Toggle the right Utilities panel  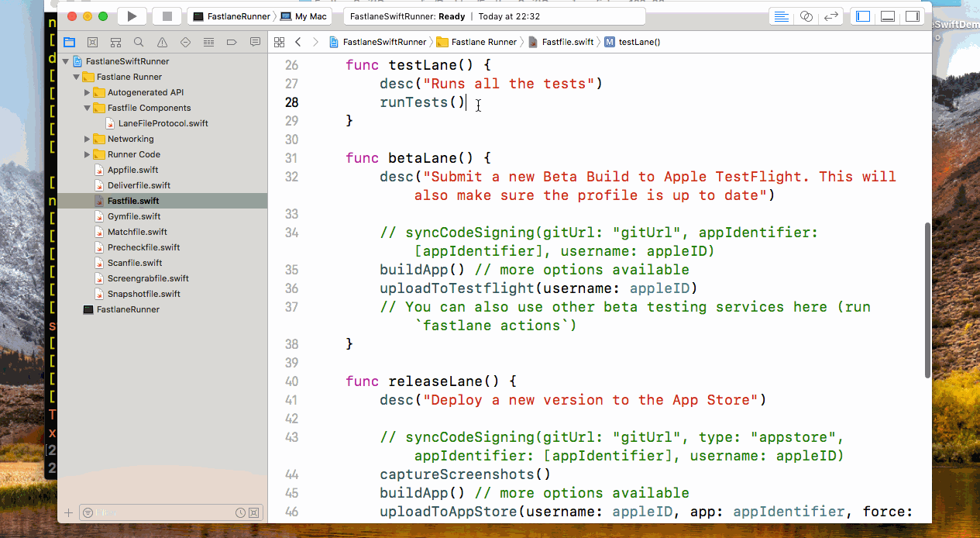pos(913,16)
